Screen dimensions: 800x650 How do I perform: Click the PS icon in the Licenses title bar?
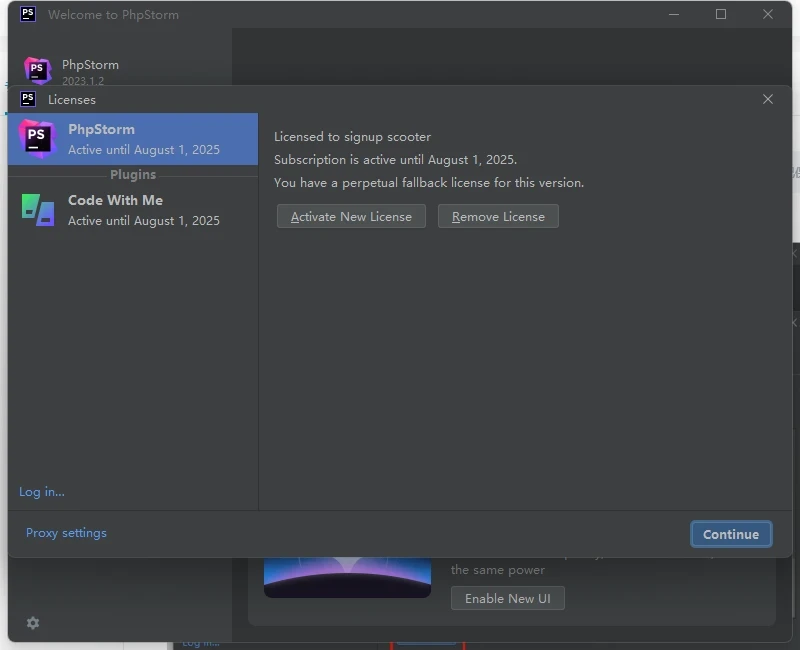click(28, 99)
